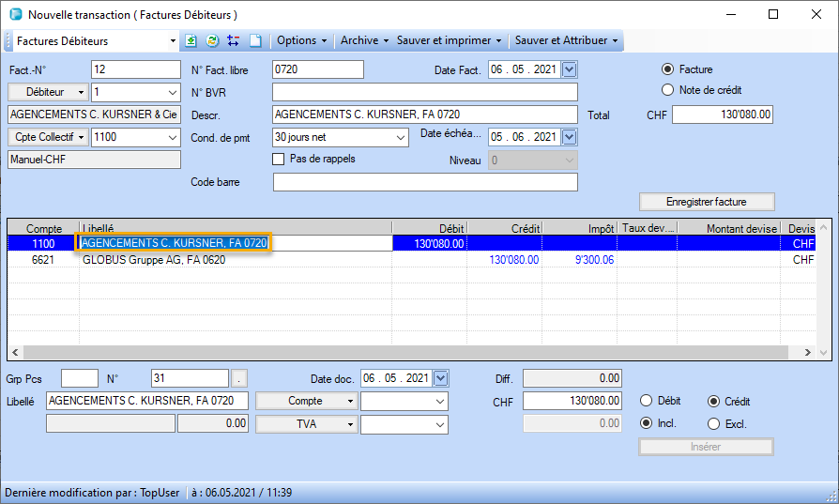Expand the Cond. de pmt dropdown
Image resolution: width=839 pixels, height=504 pixels.
[401, 137]
